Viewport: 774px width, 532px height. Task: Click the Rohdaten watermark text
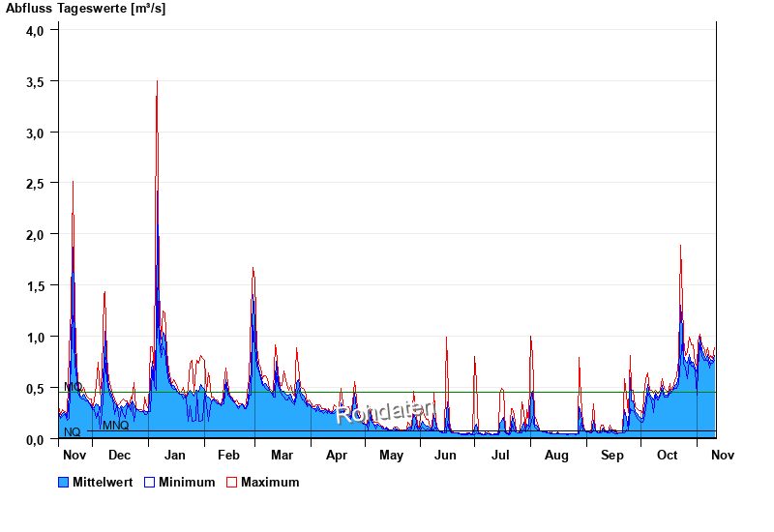[x=384, y=413]
